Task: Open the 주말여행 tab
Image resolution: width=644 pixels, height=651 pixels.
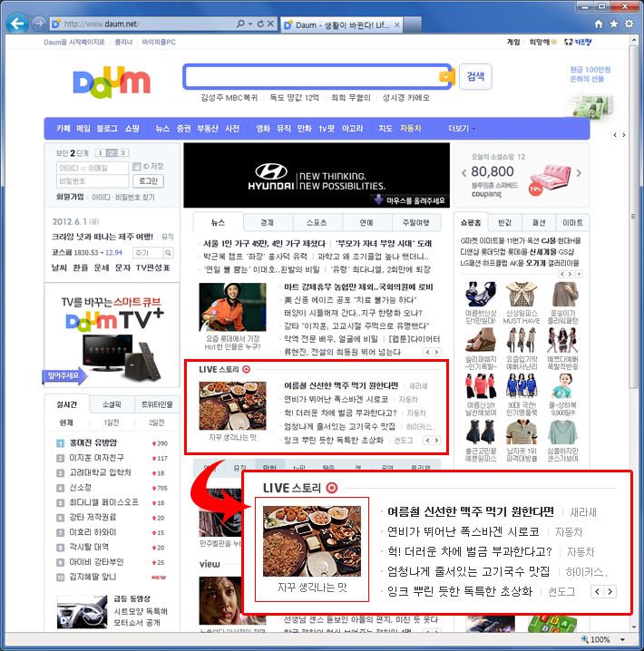Action: point(415,222)
